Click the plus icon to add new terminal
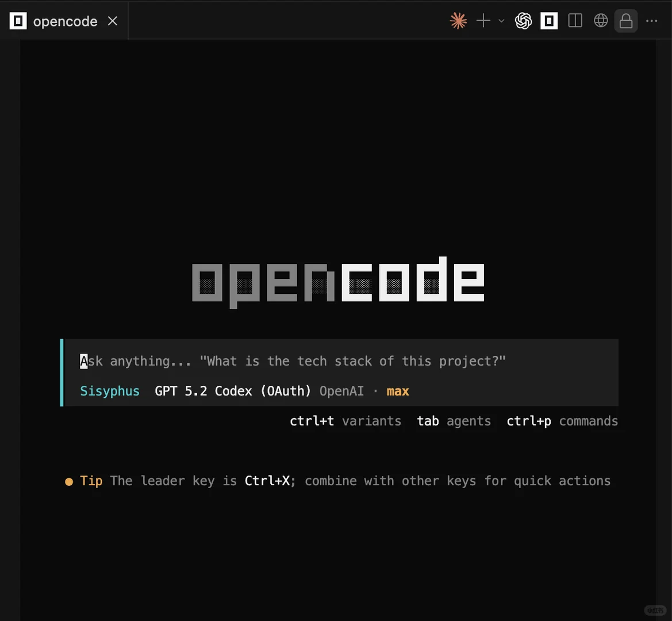This screenshot has width=672, height=621. [483, 21]
